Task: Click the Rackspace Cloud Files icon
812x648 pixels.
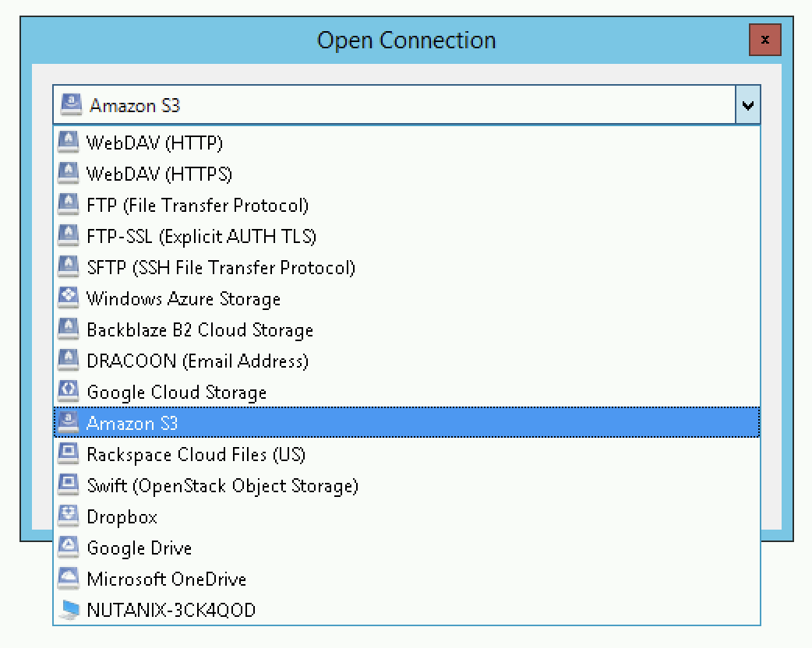Action: coord(69,453)
